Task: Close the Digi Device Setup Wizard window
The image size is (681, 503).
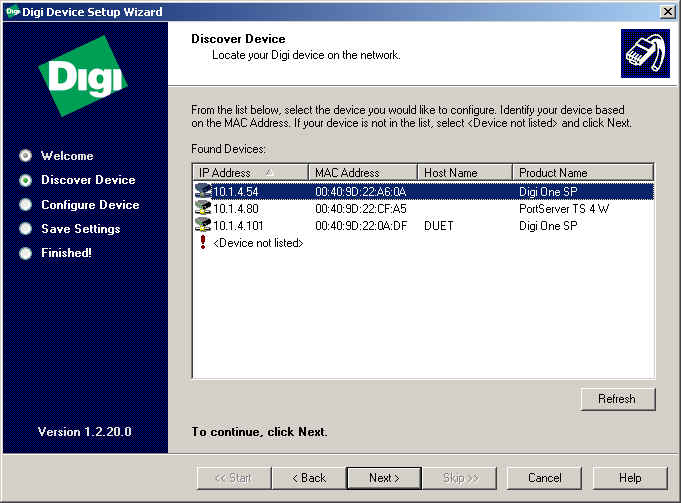Action: (667, 11)
